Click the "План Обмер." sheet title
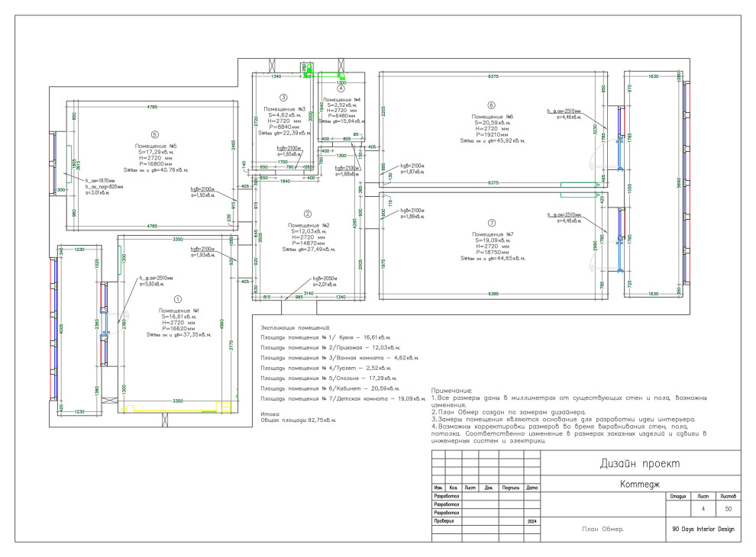The image size is (756, 557). pyautogui.click(x=603, y=528)
